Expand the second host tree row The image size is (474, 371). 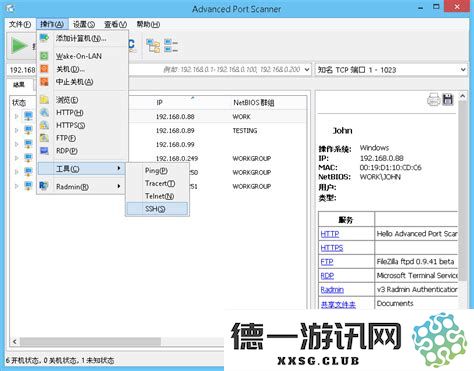(x=16, y=130)
